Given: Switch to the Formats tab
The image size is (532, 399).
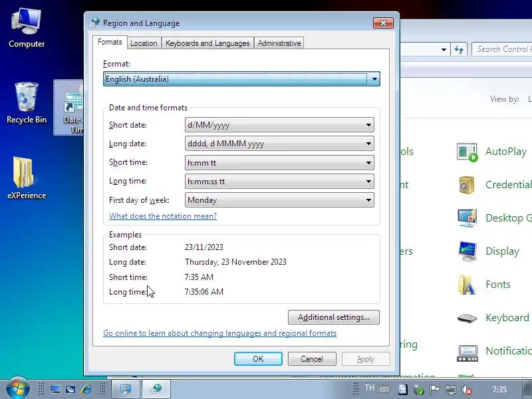Looking at the screenshot, I should click(x=110, y=42).
